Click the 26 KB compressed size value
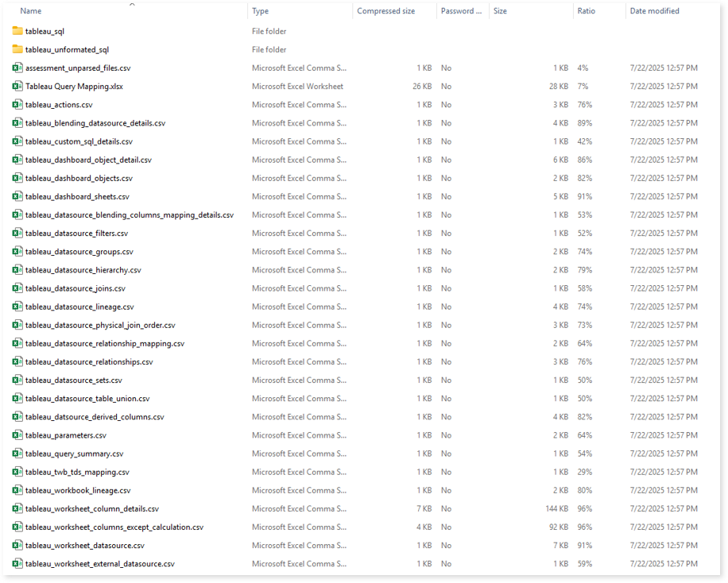 (x=422, y=87)
